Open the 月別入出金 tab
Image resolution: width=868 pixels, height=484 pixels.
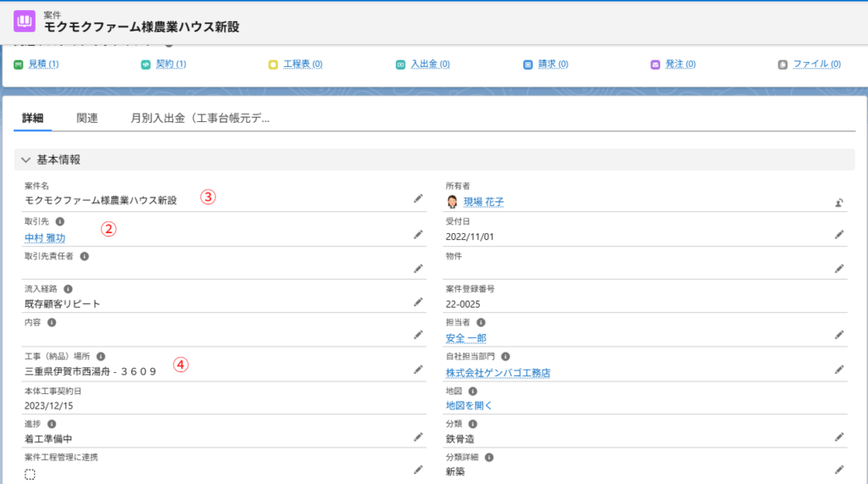(200, 119)
